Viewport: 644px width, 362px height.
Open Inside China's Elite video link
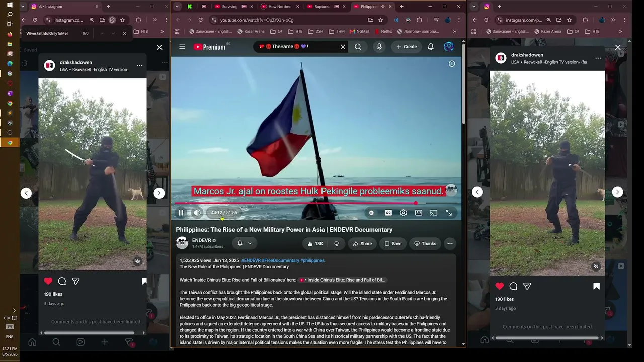(x=343, y=280)
